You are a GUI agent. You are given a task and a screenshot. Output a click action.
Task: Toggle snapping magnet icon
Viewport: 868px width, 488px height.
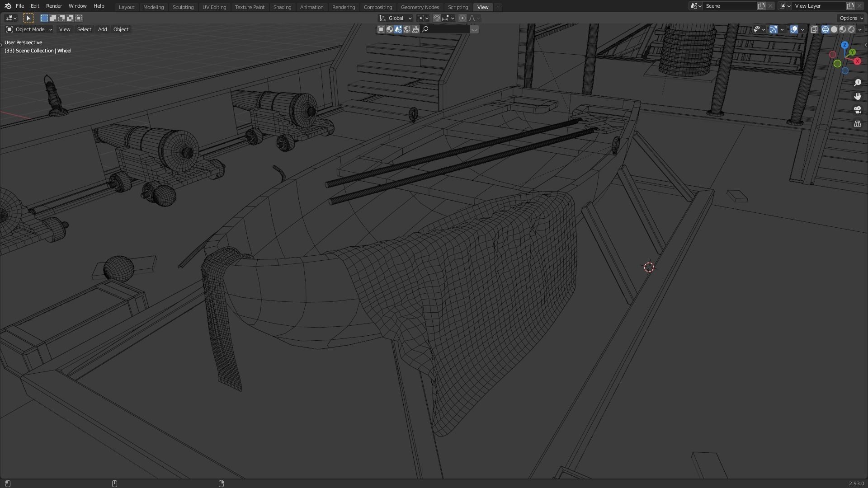coord(436,18)
